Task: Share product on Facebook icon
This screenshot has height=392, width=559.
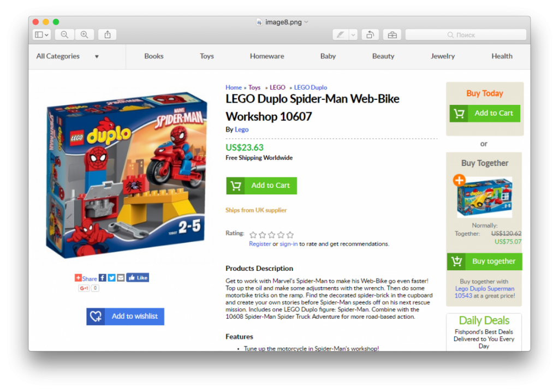Action: [x=102, y=277]
